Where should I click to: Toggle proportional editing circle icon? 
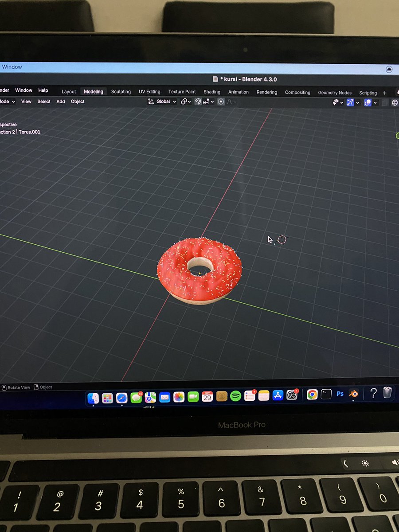pyautogui.click(x=221, y=102)
